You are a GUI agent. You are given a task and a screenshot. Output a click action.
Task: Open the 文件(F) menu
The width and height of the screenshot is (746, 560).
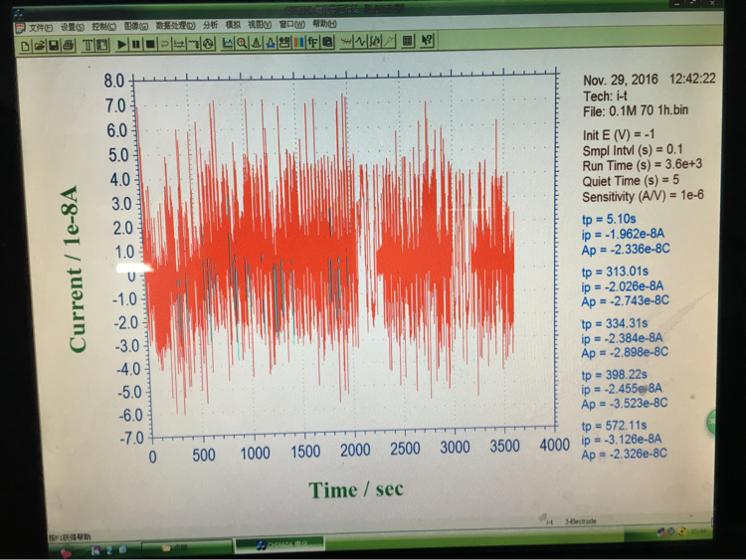(41, 28)
